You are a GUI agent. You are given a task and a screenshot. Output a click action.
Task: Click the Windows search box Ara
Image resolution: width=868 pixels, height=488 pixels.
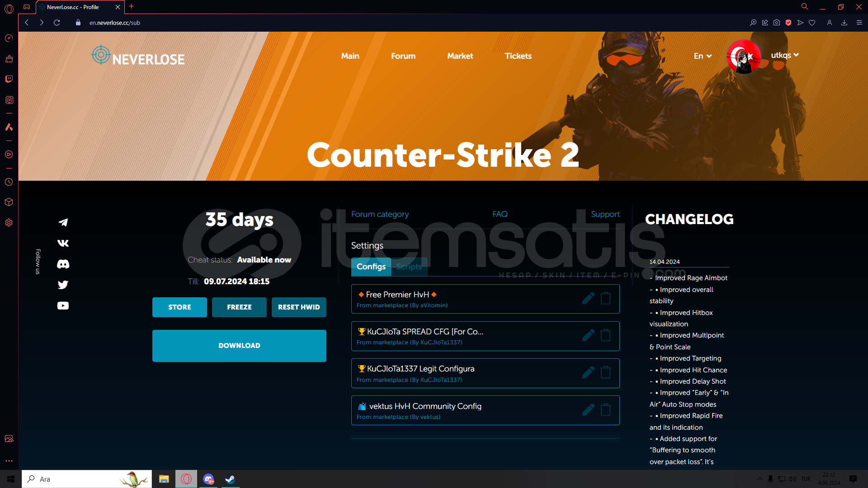tap(87, 479)
